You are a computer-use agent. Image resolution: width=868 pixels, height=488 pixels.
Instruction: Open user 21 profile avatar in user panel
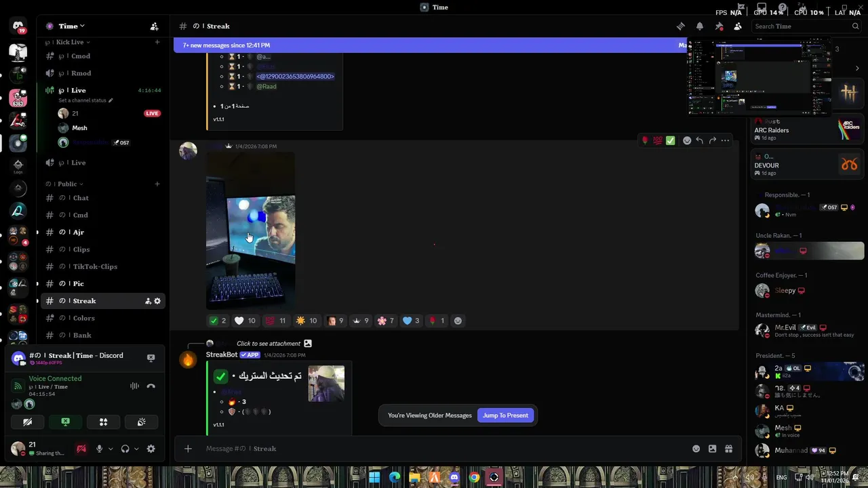pos(18,448)
